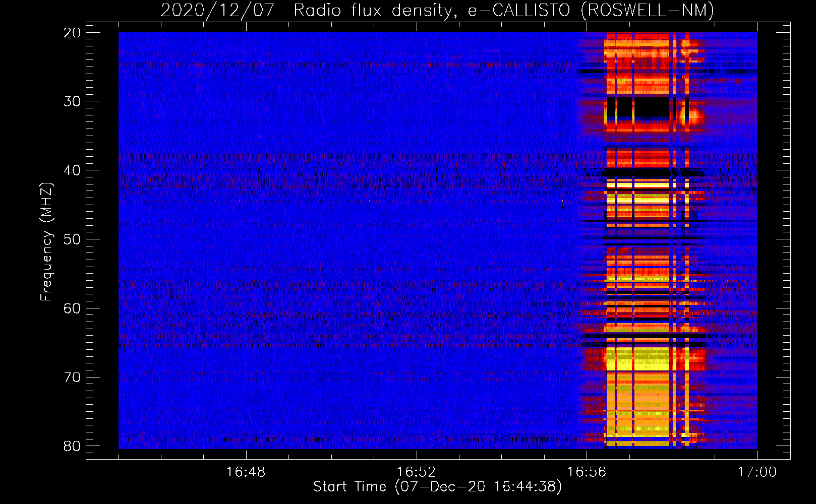The width and height of the screenshot is (816, 504).
Task: Click the 17:00 time tick label
Action: tap(757, 472)
